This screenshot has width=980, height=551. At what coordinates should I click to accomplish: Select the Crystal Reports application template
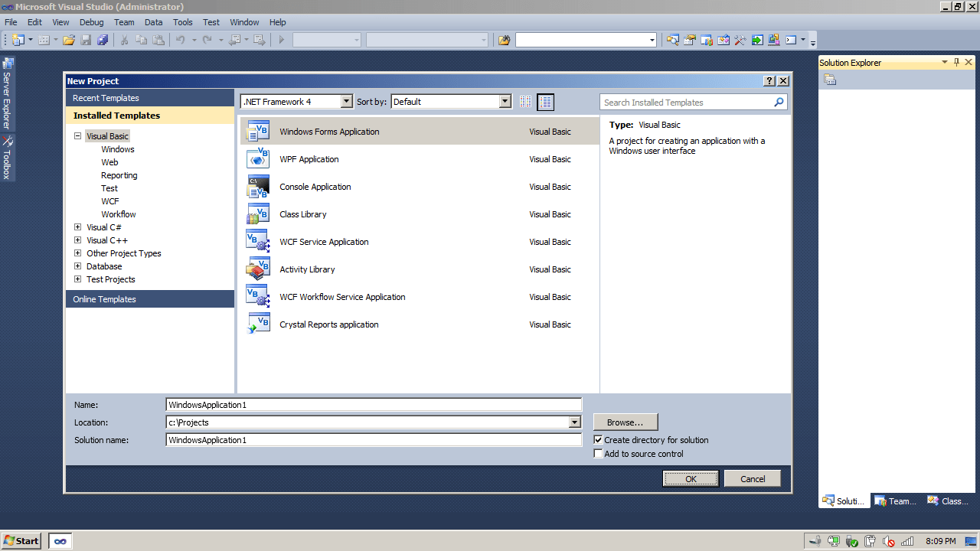click(328, 324)
